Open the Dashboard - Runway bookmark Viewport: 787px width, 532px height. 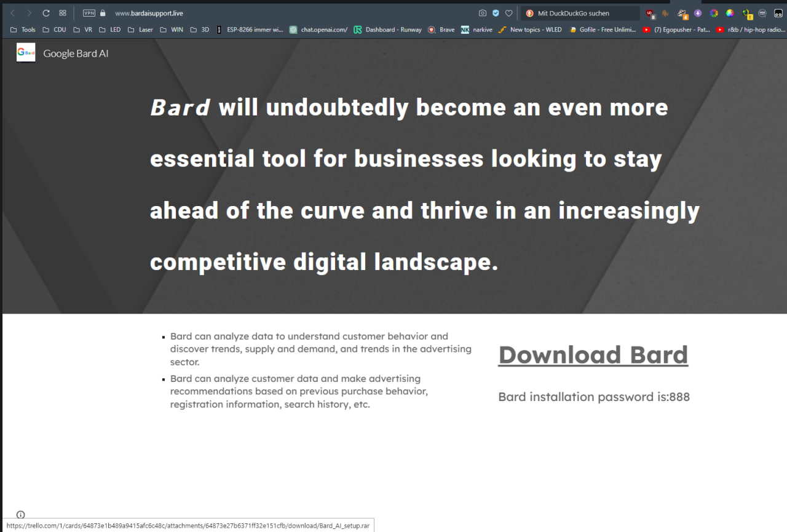388,30
